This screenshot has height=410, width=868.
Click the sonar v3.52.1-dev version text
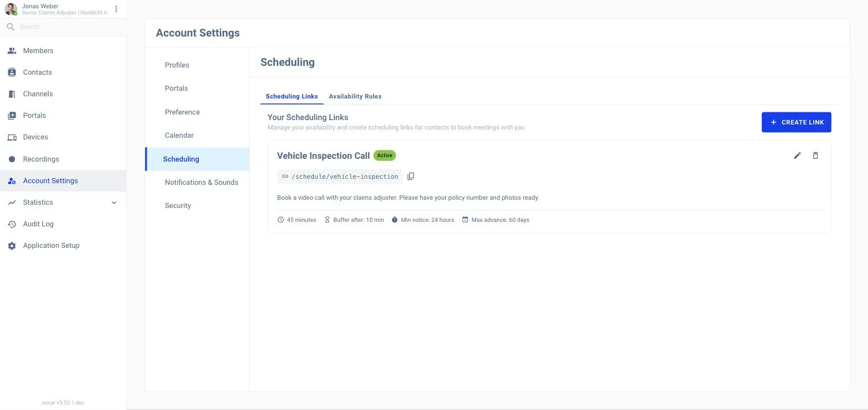(x=63, y=403)
